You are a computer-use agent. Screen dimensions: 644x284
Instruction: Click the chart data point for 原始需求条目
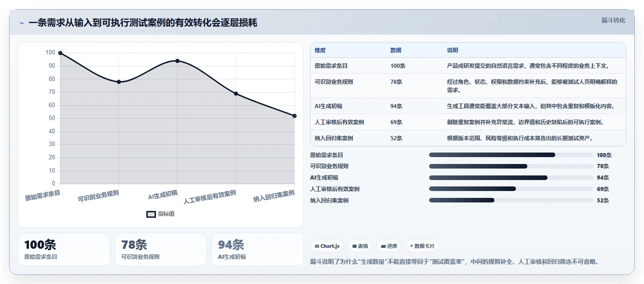click(60, 53)
